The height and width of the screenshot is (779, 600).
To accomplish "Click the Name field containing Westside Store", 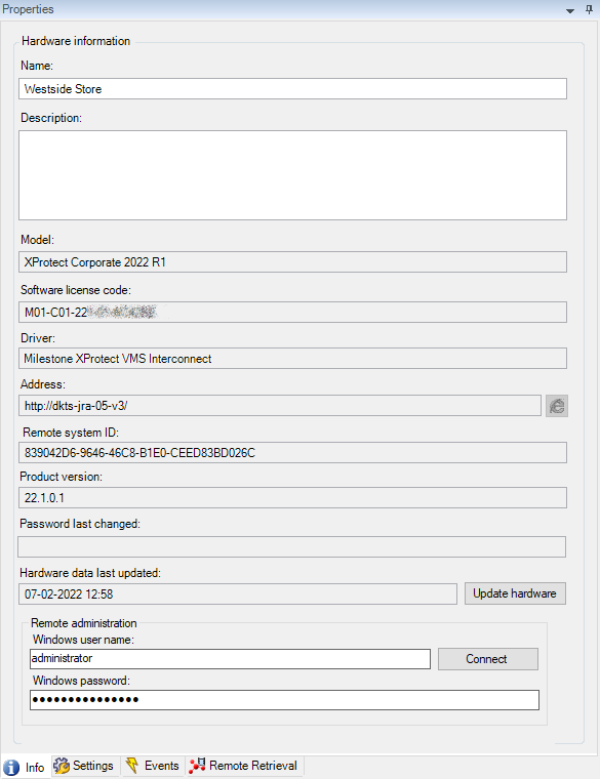I will coord(292,89).
